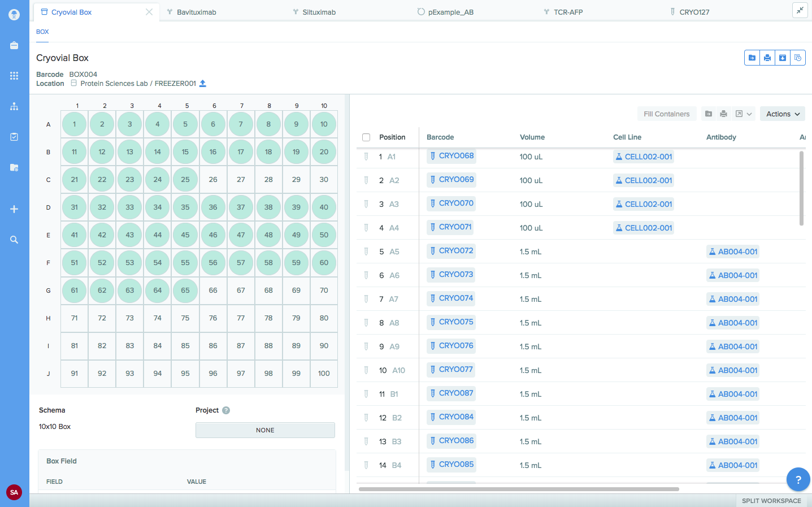Toggle the select-all checkbox in table header

point(366,137)
